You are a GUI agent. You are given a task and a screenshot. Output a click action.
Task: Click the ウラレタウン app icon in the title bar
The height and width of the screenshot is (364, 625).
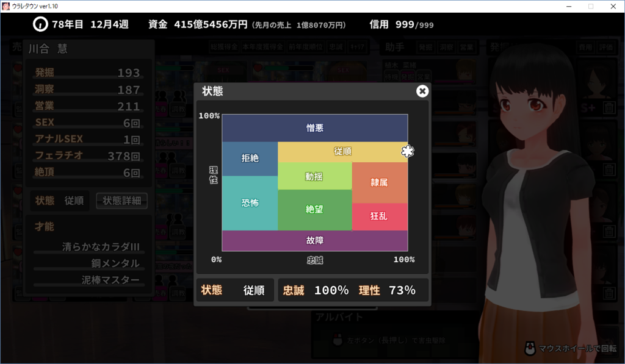[5, 6]
